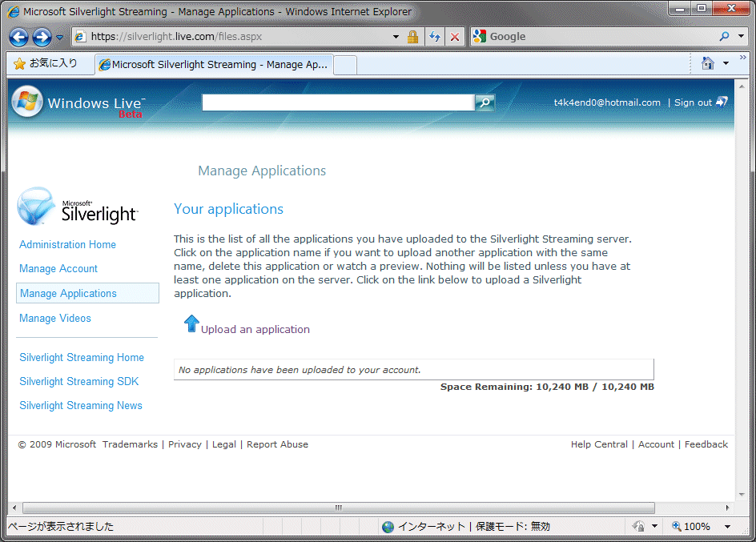
Task: Click the Home icon in command bar
Action: (707, 64)
